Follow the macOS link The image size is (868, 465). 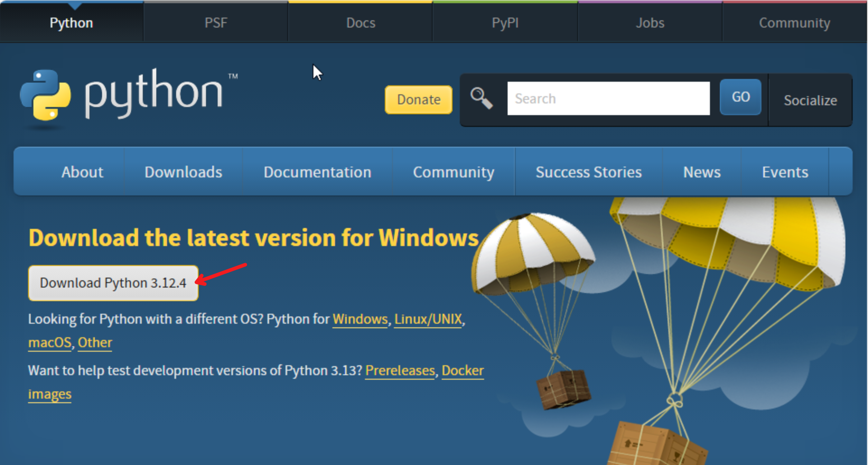50,343
